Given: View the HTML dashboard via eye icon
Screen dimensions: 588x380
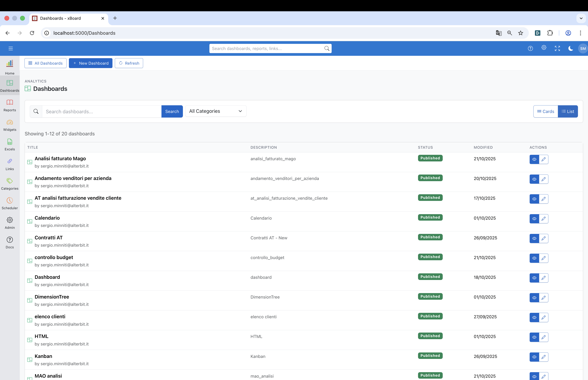Looking at the screenshot, I should 534,337.
